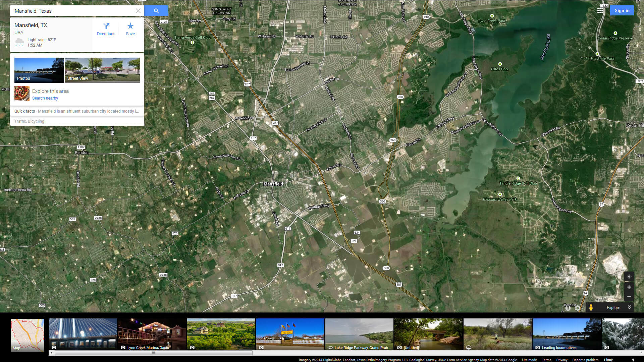Toggle Traffic, Bicycling layers option
Viewport: 644px width, 362px height.
[x=29, y=121]
